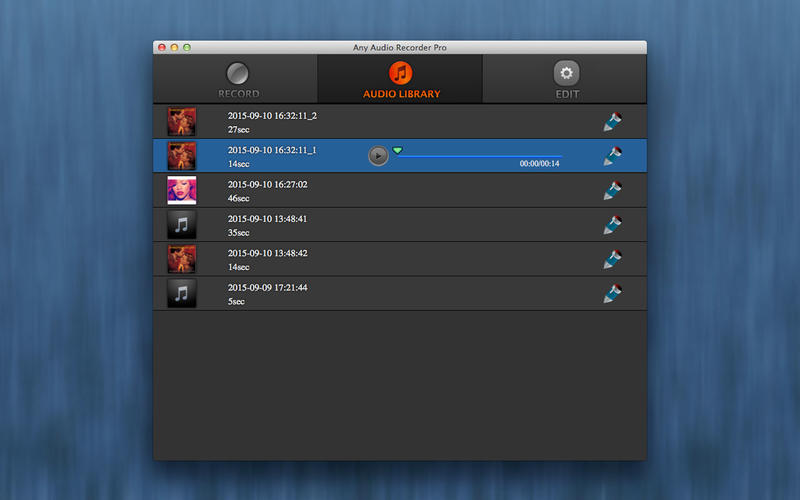This screenshot has height=500, width=800.
Task: Click the 46sec duration label
Action: tap(238, 198)
